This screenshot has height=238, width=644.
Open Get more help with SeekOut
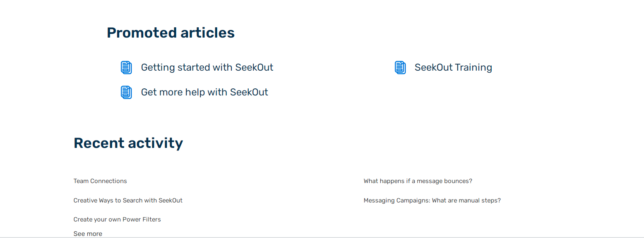(204, 92)
